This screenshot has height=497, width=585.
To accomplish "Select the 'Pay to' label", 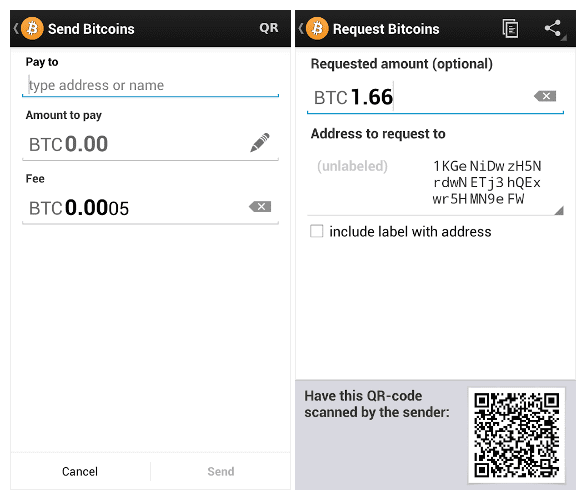I will click(42, 62).
